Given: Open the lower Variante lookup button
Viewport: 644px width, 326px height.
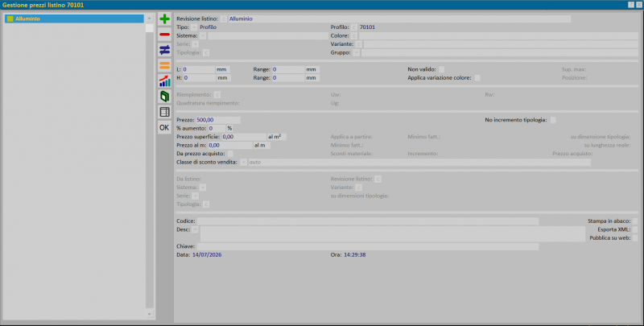Looking at the screenshot, I should point(358,188).
